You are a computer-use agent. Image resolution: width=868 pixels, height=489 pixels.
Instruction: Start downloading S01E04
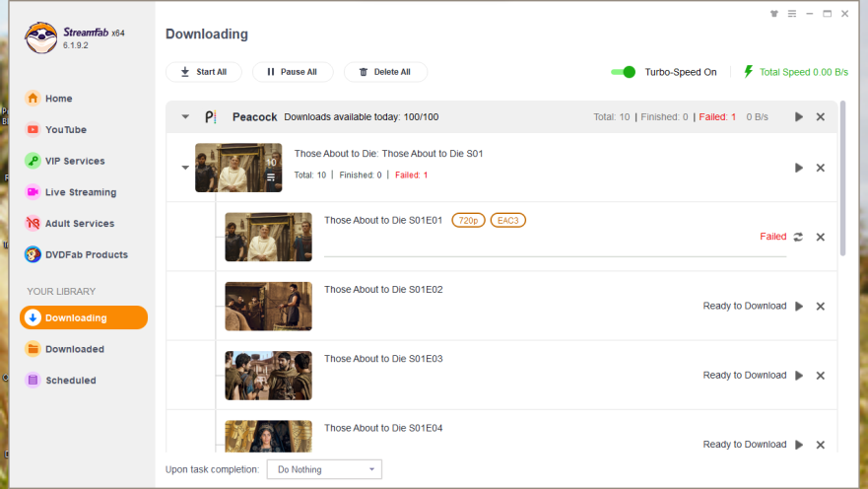click(x=799, y=445)
